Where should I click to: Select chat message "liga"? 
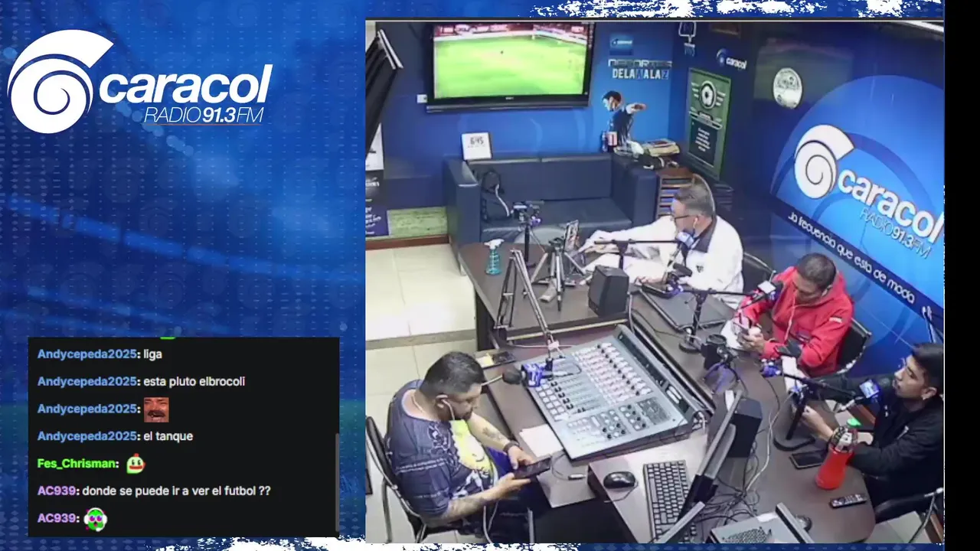point(152,354)
